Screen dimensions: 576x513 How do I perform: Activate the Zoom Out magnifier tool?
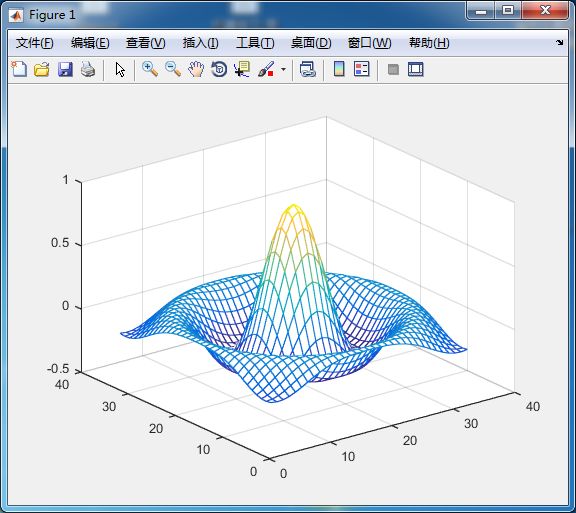pyautogui.click(x=173, y=69)
